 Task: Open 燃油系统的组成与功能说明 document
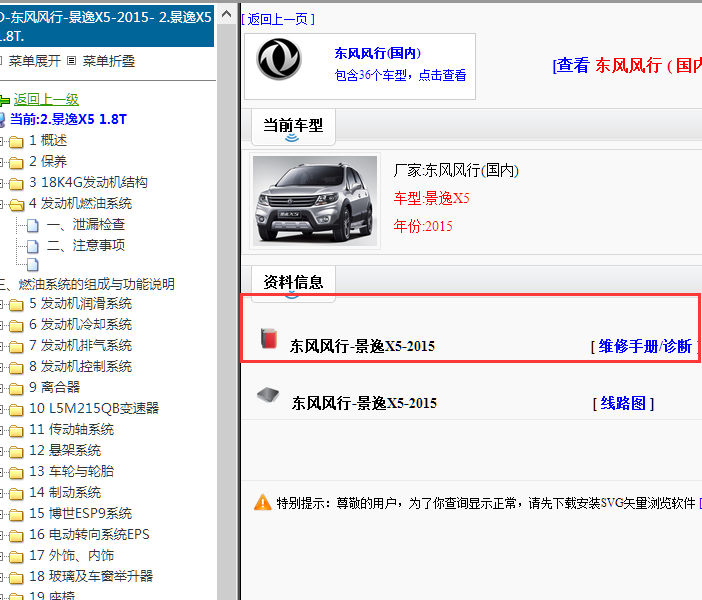pos(87,284)
